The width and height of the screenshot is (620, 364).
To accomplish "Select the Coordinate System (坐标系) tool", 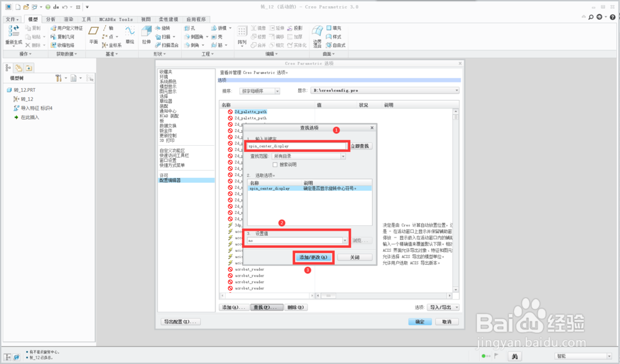I will [112, 45].
